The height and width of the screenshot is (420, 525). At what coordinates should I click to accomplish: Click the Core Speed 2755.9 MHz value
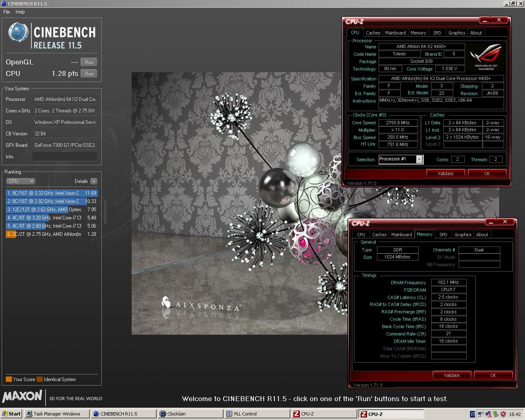coord(398,123)
